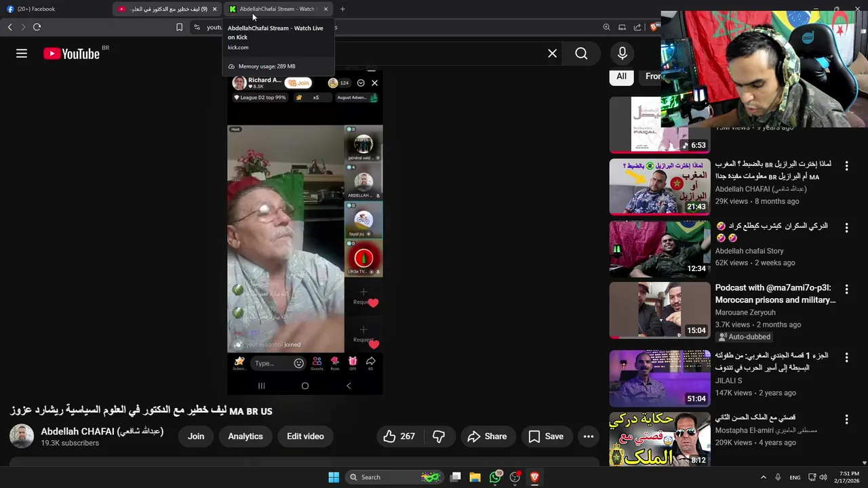868x488 pixels.
Task: Open options for Mostapha El-amiri video
Action: (846, 420)
